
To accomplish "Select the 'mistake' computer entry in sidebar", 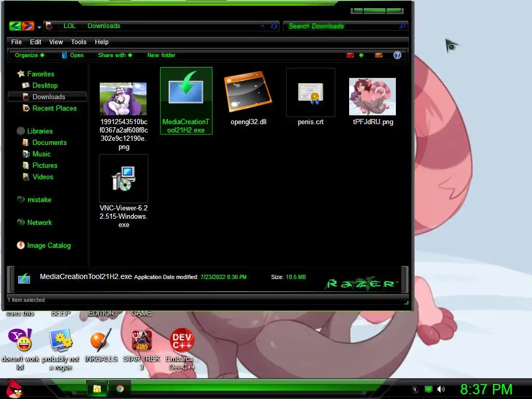I will point(39,200).
